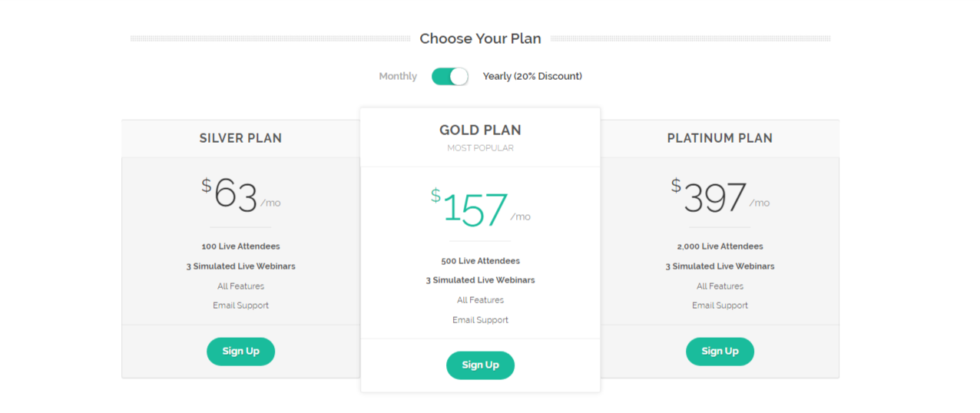Click the Choose Your Plan title
The width and height of the screenshot is (980, 413).
click(x=480, y=38)
